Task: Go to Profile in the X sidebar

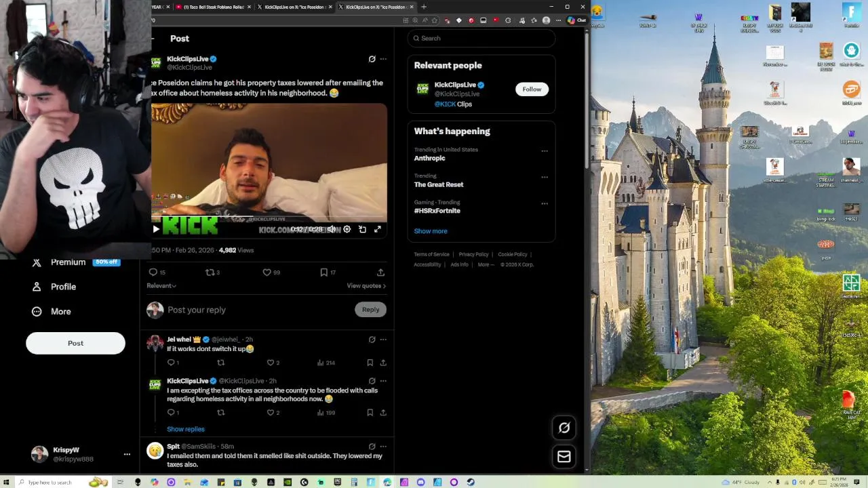Action: 54,287
